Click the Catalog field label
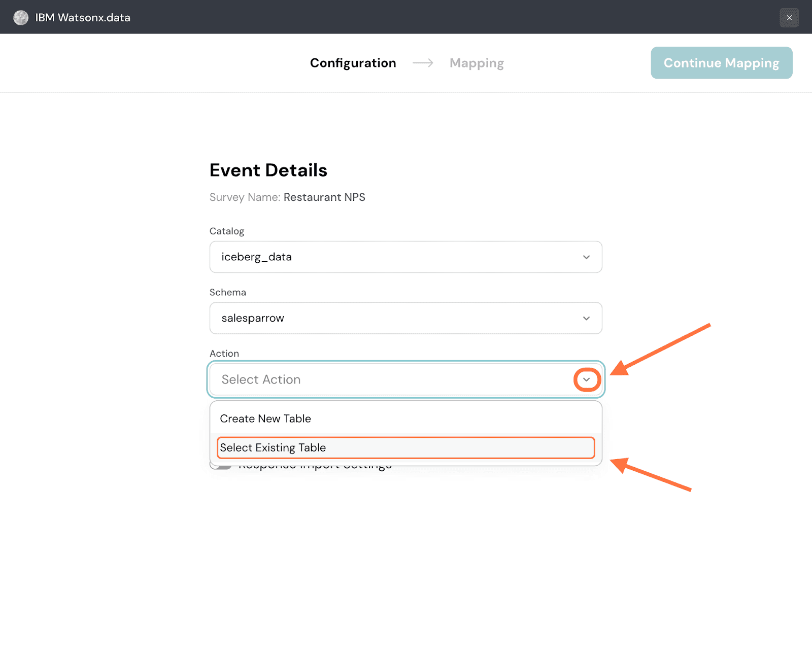Screen dimensions: 812x662 [227, 231]
